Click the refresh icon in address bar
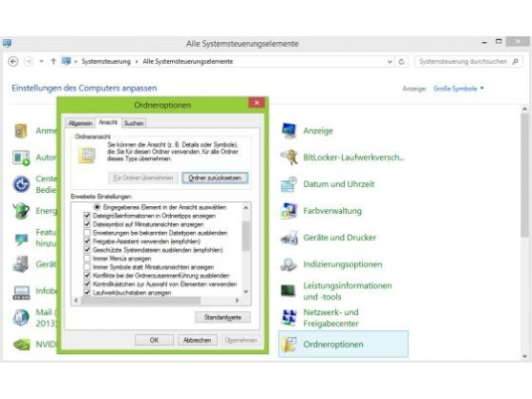 [x=401, y=62]
